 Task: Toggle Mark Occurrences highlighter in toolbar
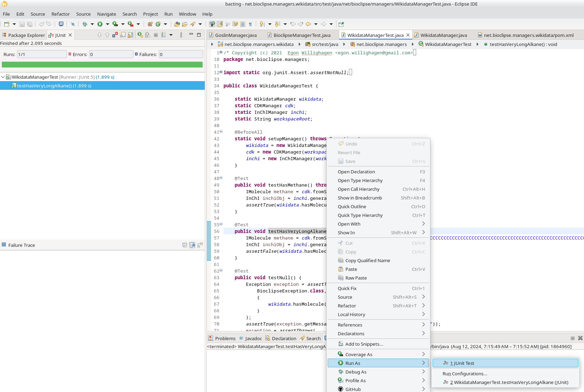click(x=220, y=24)
